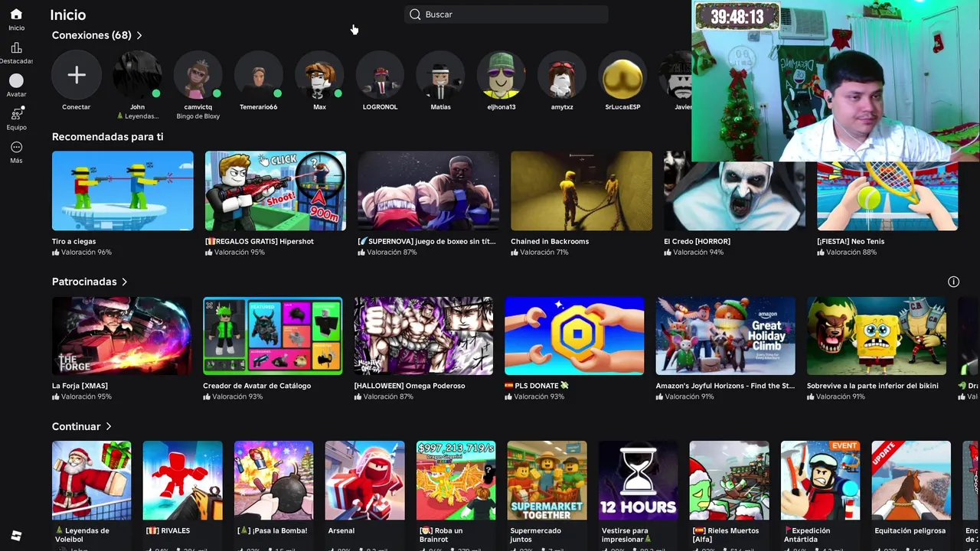
Task: Open amytxz's avatar in connections
Action: coord(562,75)
